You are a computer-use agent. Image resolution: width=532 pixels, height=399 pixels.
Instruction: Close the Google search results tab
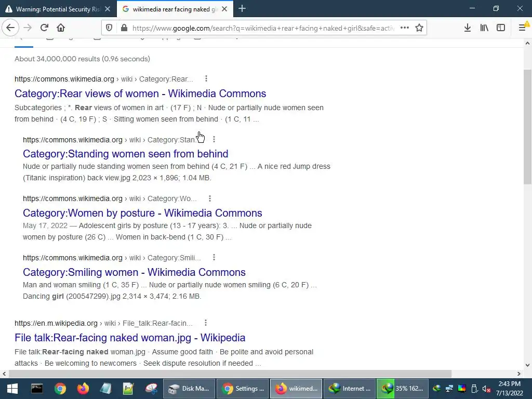click(x=224, y=9)
